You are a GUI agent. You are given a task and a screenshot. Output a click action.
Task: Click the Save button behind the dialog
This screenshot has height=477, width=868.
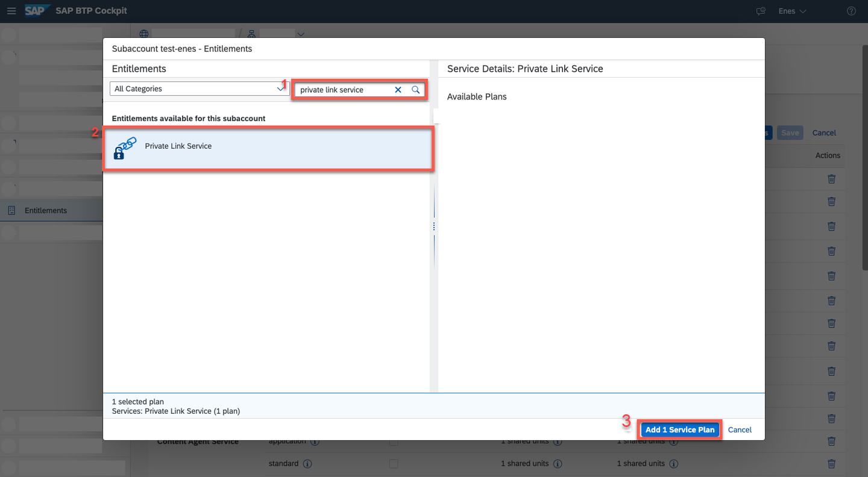(x=790, y=132)
